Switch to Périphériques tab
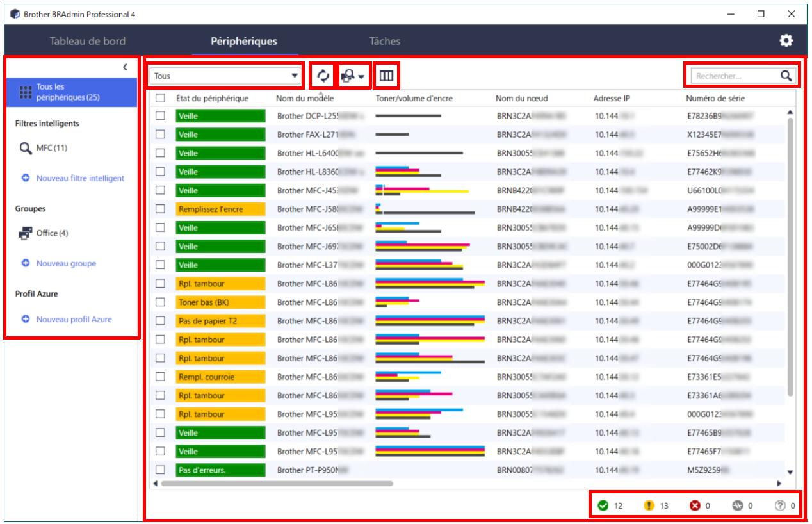812x524 pixels. click(244, 41)
